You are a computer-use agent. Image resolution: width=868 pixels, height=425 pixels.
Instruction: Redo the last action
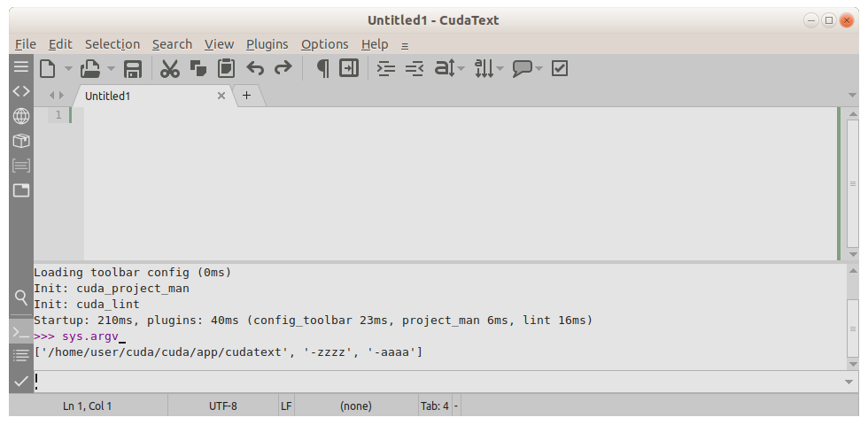283,69
